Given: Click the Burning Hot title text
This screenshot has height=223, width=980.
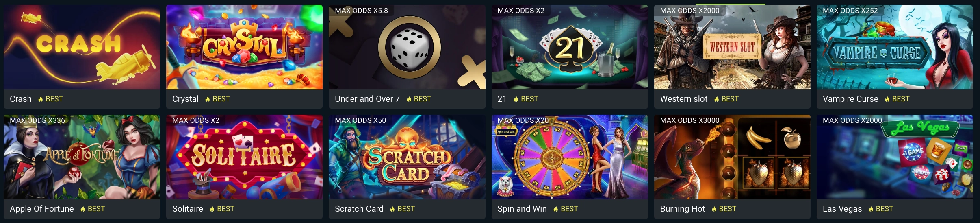Looking at the screenshot, I should click(x=683, y=209).
